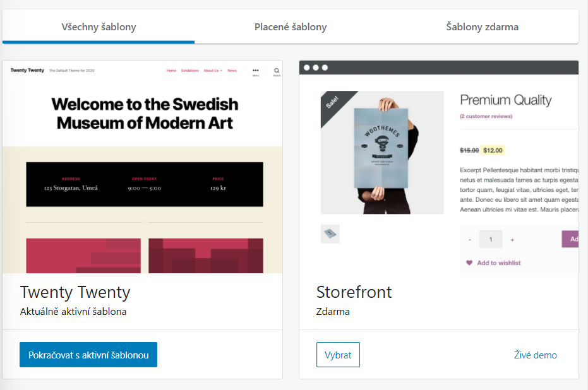588x390 pixels.
Task: Click the heart icon beside Add to wishlist
Action: point(470,263)
